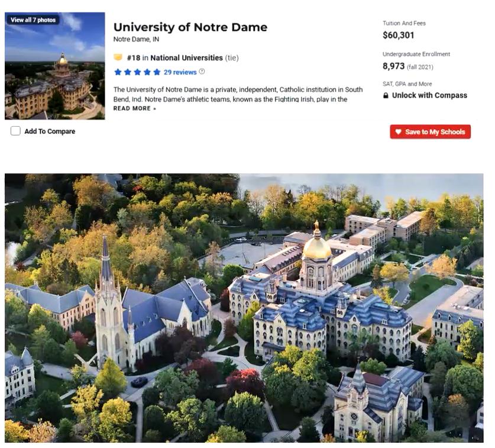Click the yellow ranking badge icon
495x448 pixels.
tap(118, 57)
